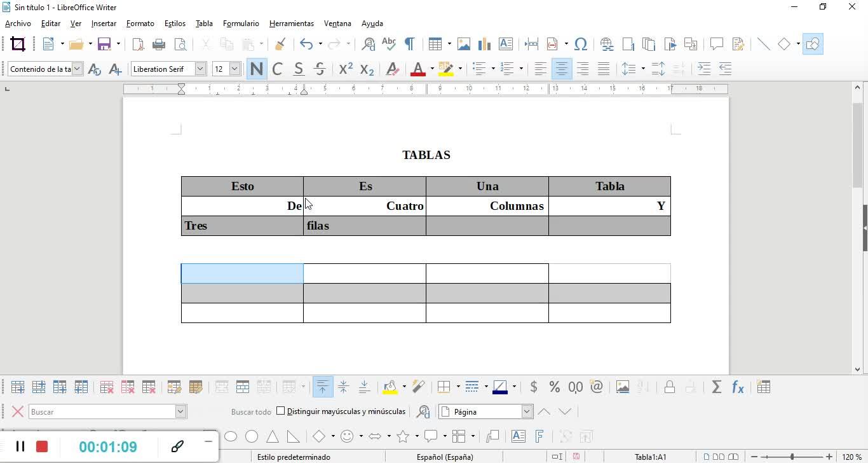Click the Insert Chart icon
Screen dimensions: 868x463
[485, 44]
